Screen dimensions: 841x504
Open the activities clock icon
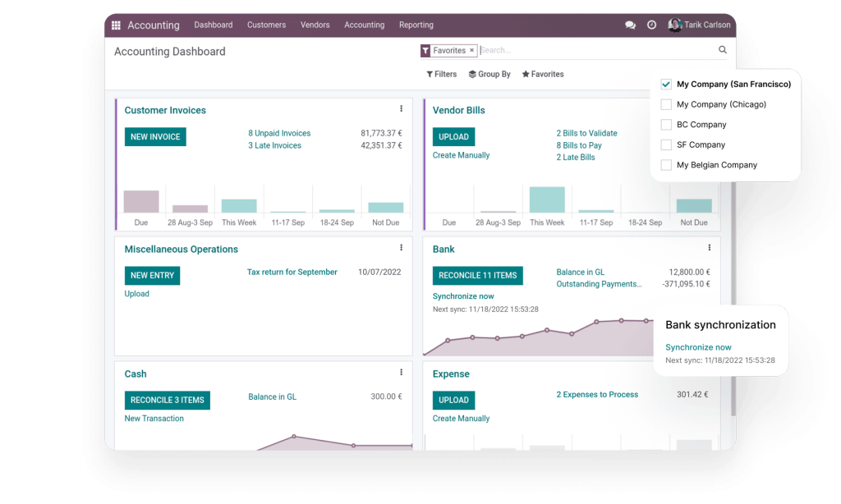coord(651,25)
